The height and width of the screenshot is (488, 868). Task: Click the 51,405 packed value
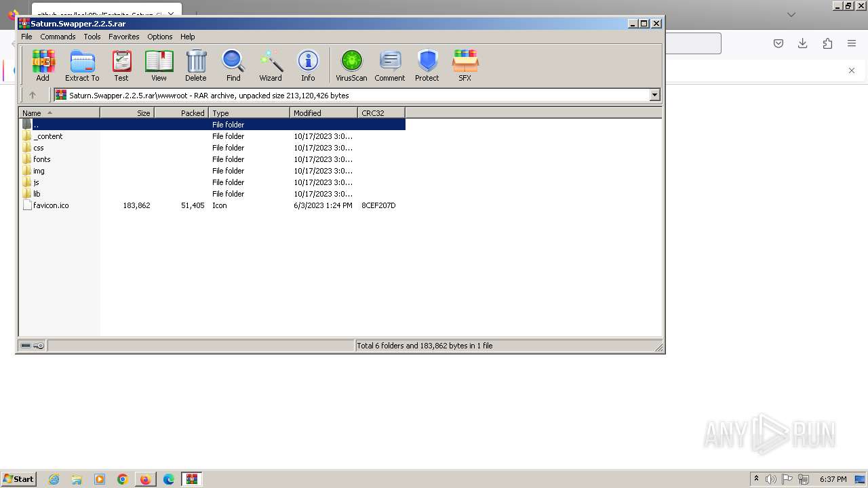(193, 205)
